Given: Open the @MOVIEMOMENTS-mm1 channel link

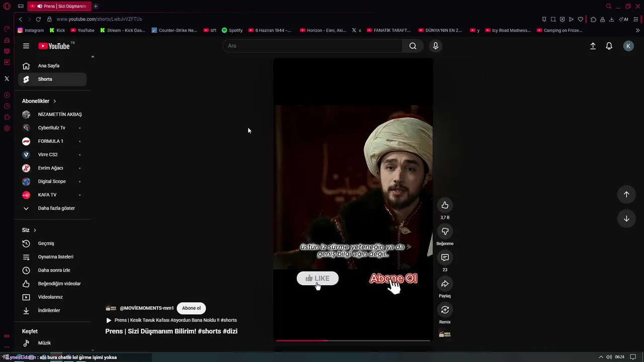Looking at the screenshot, I should (x=146, y=308).
